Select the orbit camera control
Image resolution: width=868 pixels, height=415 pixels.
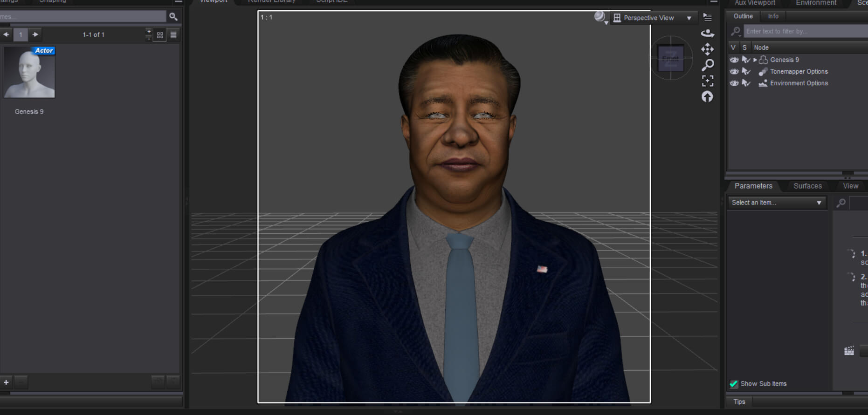tap(707, 33)
